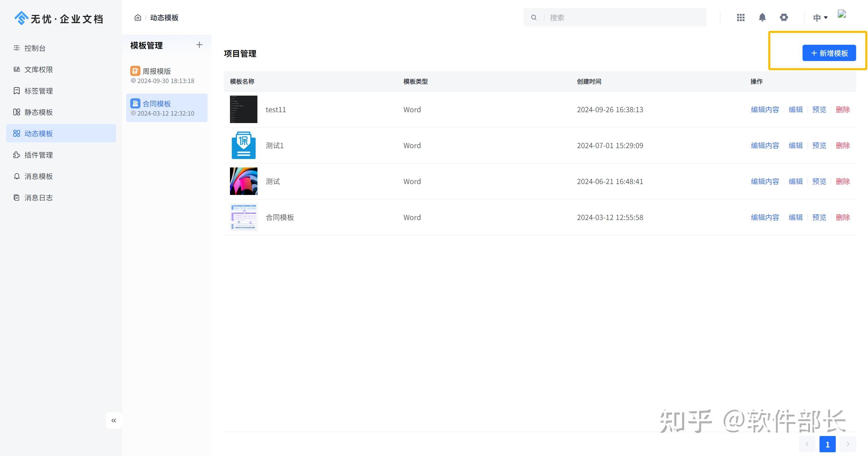Click the 搜索 input field
868x456 pixels.
pos(624,18)
